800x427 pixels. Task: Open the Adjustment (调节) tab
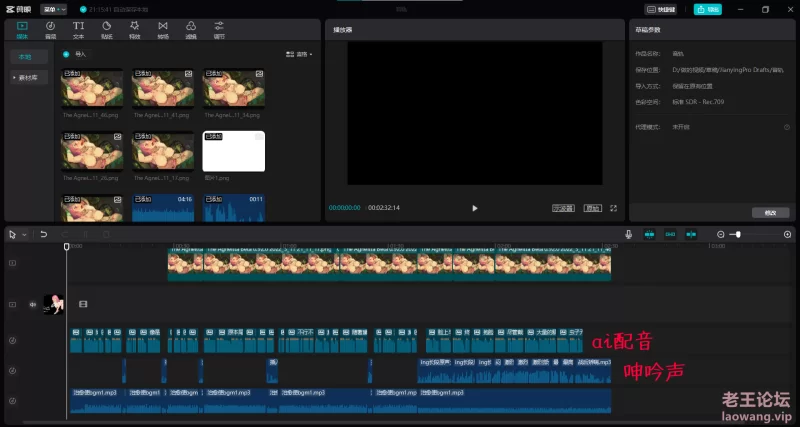[x=219, y=28]
